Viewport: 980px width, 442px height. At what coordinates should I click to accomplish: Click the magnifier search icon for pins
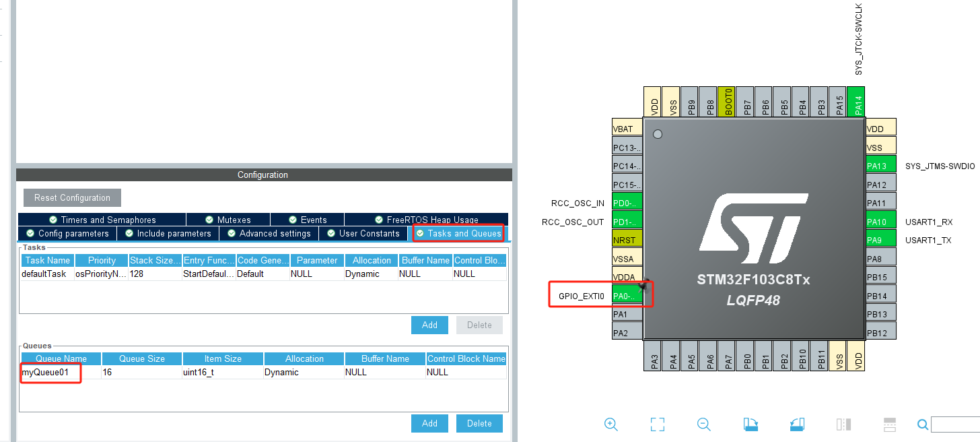(x=923, y=424)
